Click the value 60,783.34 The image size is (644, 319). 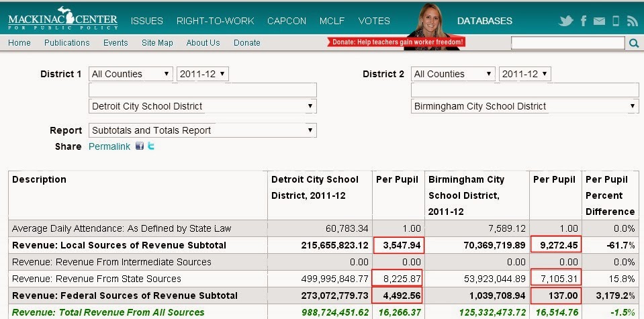point(347,228)
